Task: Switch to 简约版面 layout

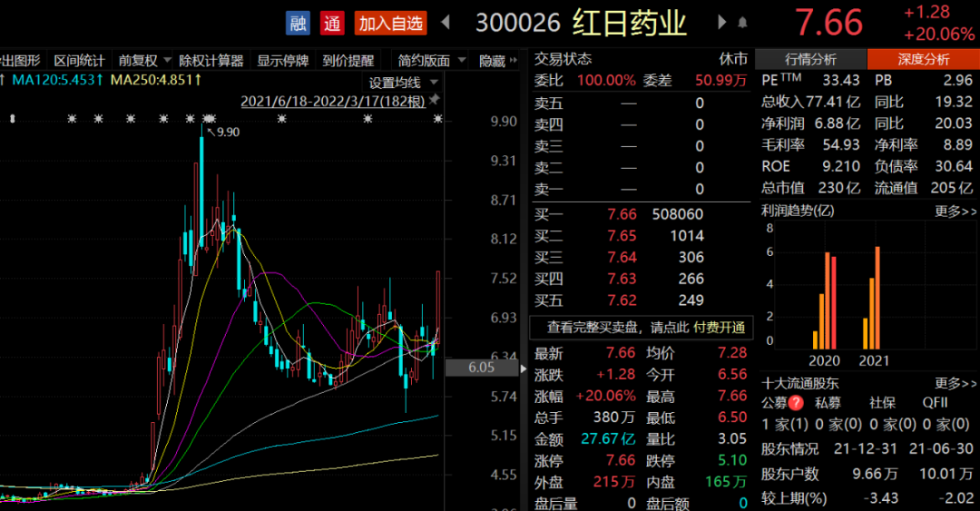Action: point(424,61)
